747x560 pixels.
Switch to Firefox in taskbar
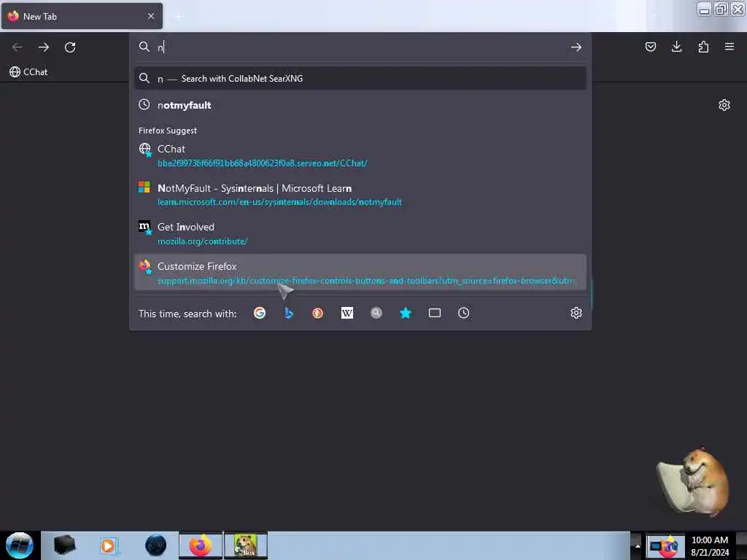coord(201,545)
